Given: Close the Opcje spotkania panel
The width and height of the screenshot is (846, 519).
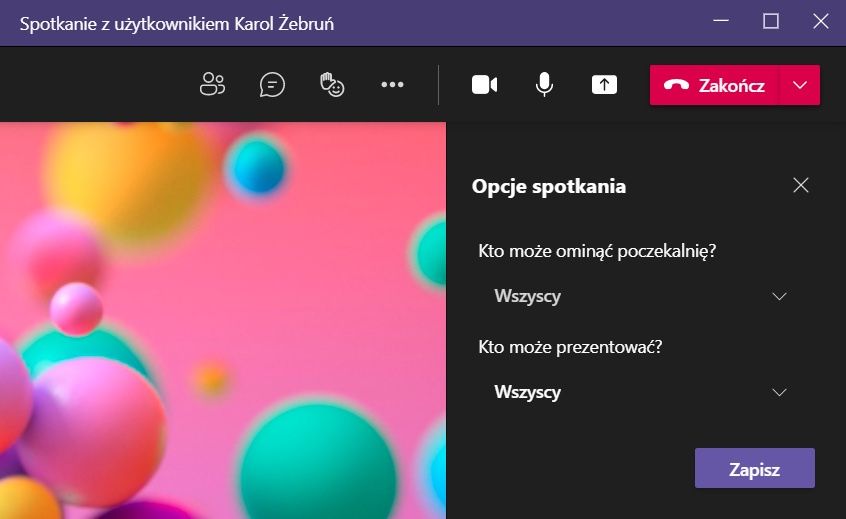Looking at the screenshot, I should 801,185.
